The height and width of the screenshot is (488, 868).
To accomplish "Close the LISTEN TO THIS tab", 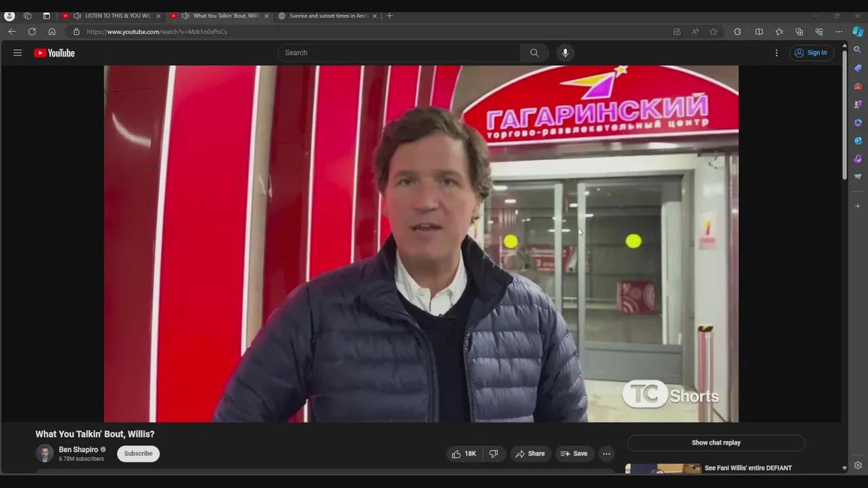I will pyautogui.click(x=158, y=16).
